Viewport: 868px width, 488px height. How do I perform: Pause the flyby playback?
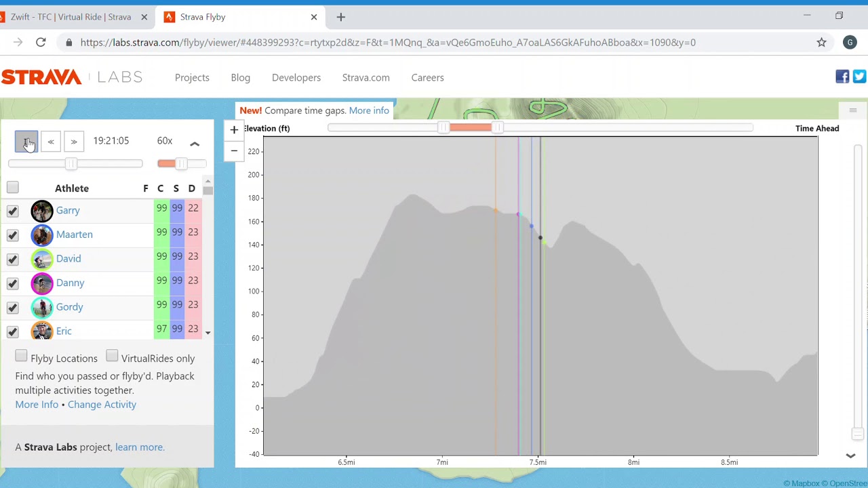coord(26,142)
